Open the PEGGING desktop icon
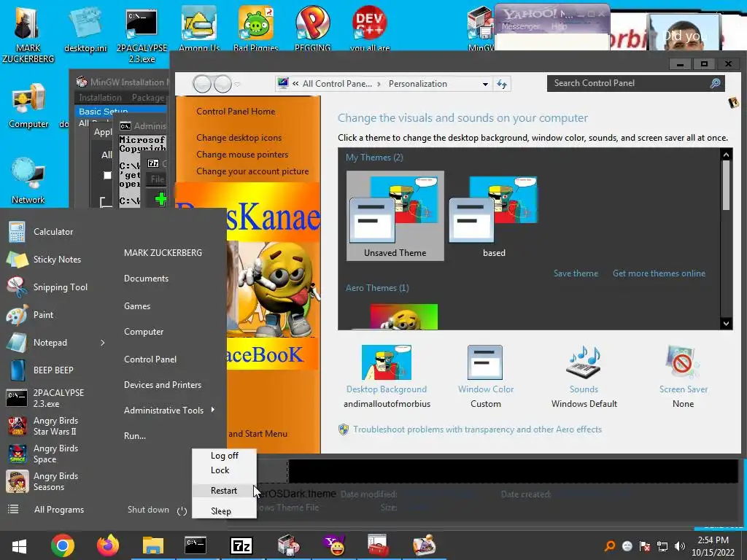Screen dimensions: 747x560 [x=312, y=28]
